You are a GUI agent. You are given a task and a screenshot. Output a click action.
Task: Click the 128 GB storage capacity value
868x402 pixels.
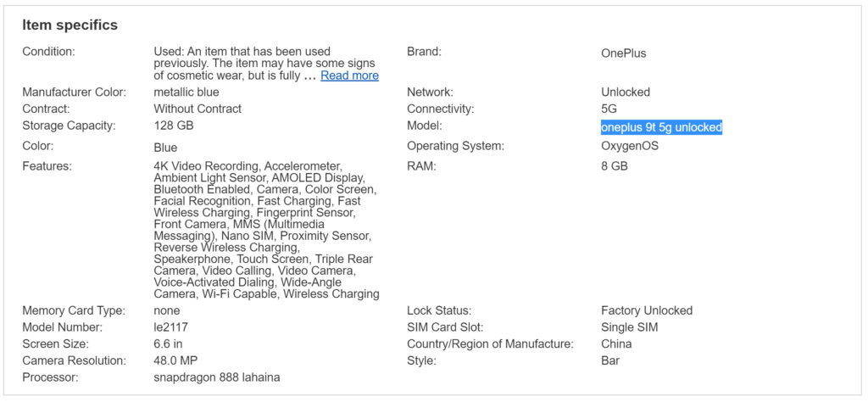(173, 126)
